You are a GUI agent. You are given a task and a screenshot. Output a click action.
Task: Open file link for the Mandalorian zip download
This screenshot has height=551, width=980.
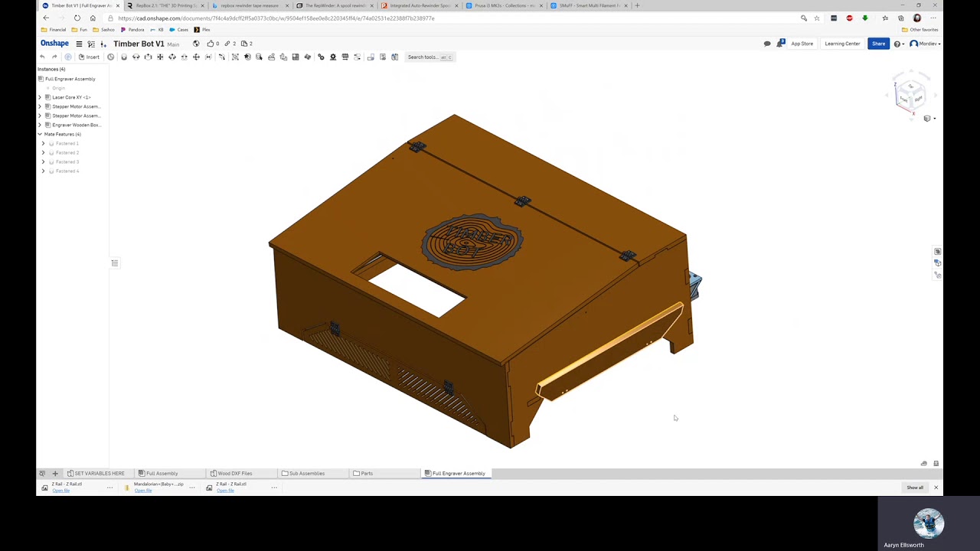pos(142,491)
